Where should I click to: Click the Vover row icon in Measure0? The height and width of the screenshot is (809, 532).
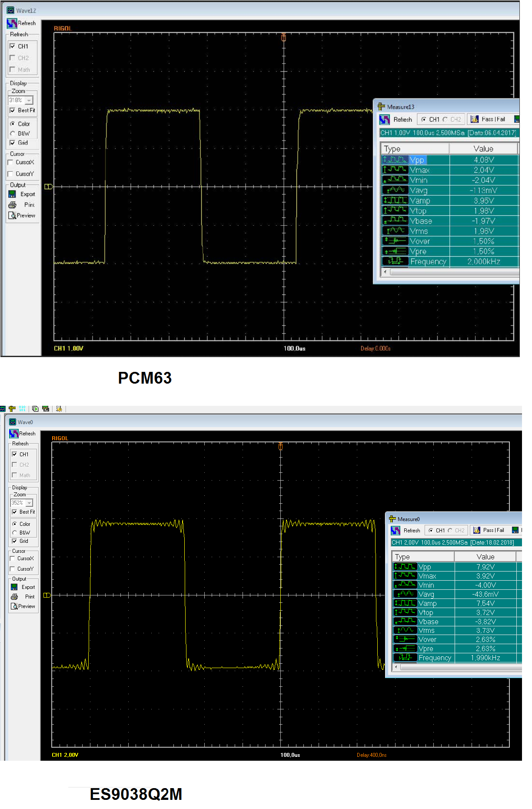[405, 639]
